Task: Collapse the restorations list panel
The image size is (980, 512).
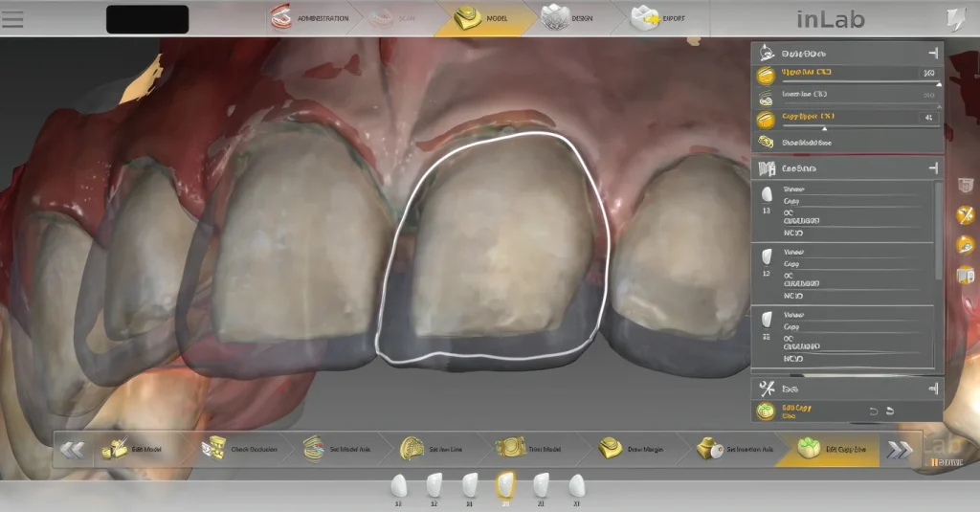Action: coord(931,168)
